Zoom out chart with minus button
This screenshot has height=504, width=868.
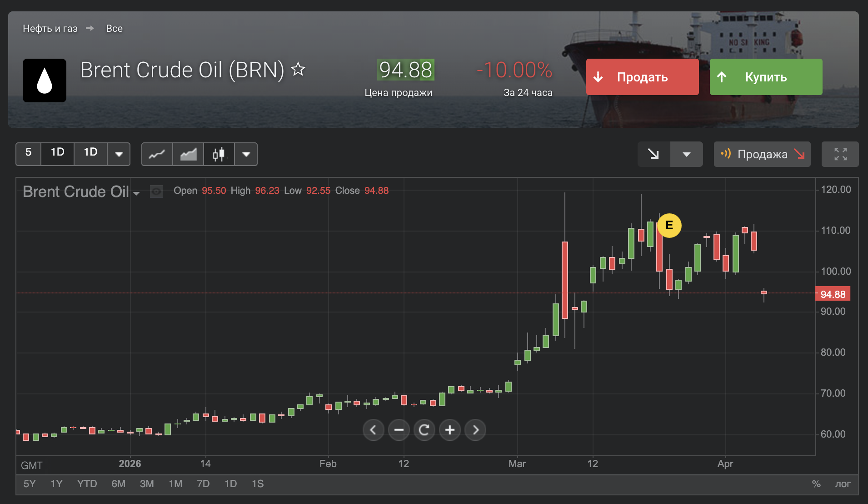pyautogui.click(x=399, y=430)
